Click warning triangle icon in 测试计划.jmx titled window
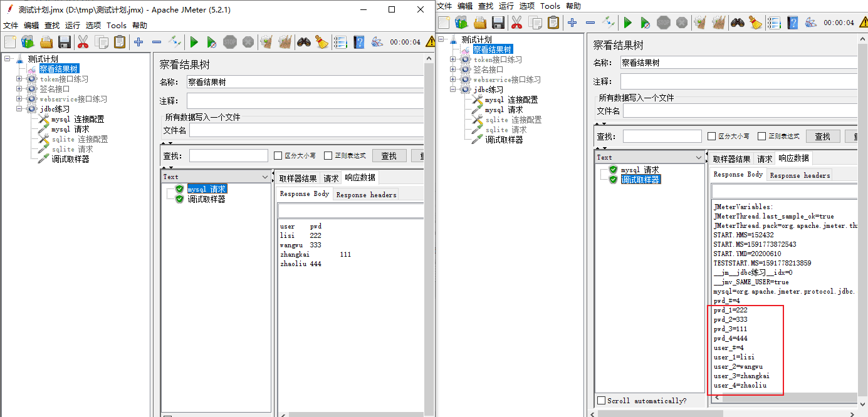868x417 pixels. click(x=431, y=42)
